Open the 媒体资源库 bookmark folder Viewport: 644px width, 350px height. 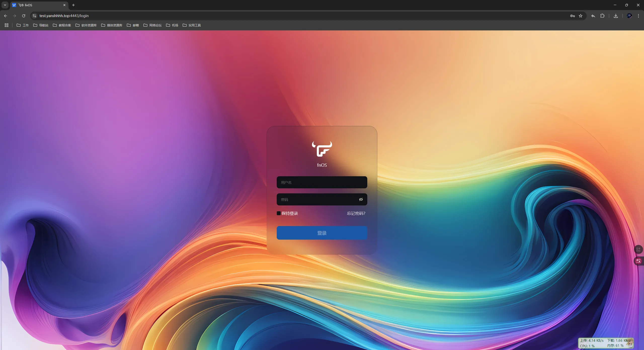pos(112,25)
